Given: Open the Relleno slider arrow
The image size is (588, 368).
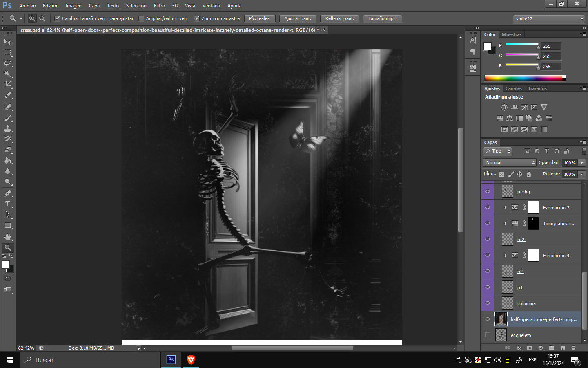Looking at the screenshot, I should pos(582,174).
